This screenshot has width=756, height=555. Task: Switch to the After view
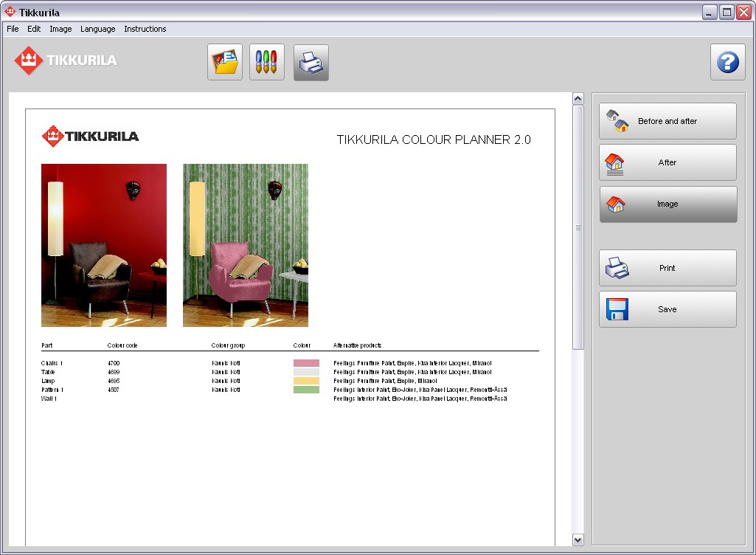[667, 162]
